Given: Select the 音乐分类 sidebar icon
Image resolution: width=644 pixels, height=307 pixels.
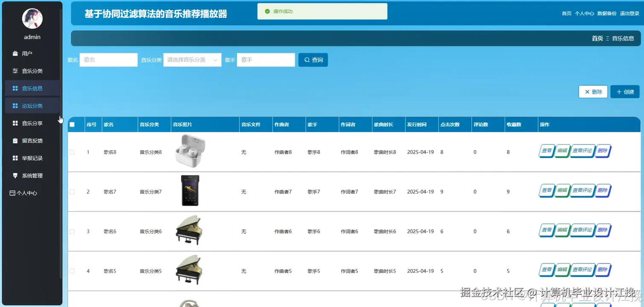Looking at the screenshot, I should point(15,71).
